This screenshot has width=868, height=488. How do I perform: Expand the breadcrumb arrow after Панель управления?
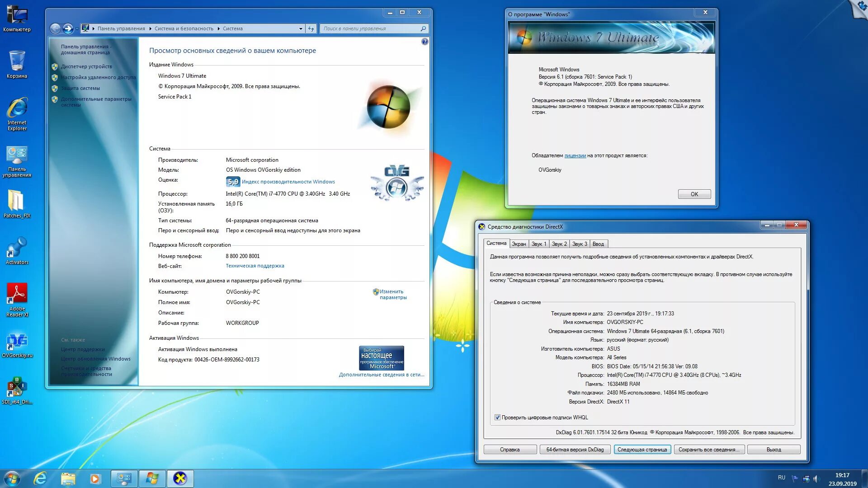tap(150, 28)
